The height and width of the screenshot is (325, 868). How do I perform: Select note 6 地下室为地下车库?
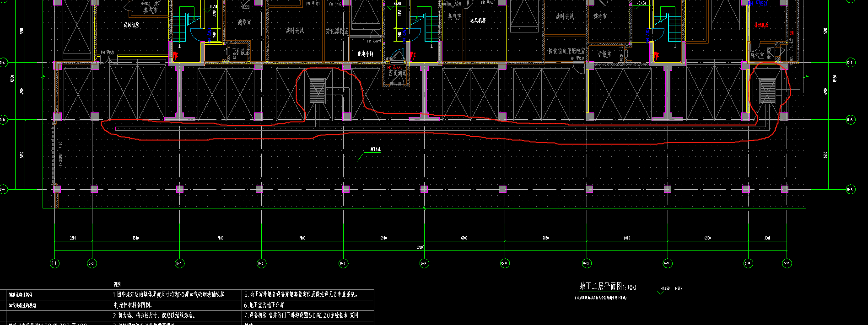pos(264,305)
